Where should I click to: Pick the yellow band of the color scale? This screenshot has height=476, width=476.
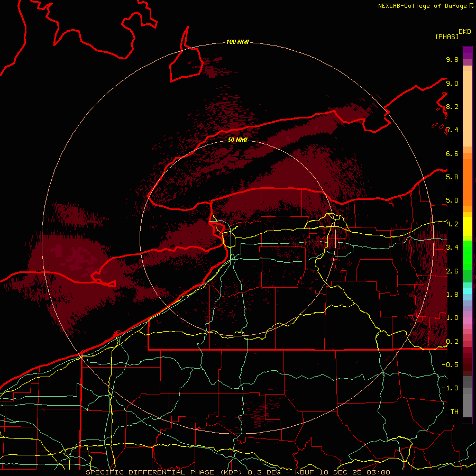click(467, 226)
